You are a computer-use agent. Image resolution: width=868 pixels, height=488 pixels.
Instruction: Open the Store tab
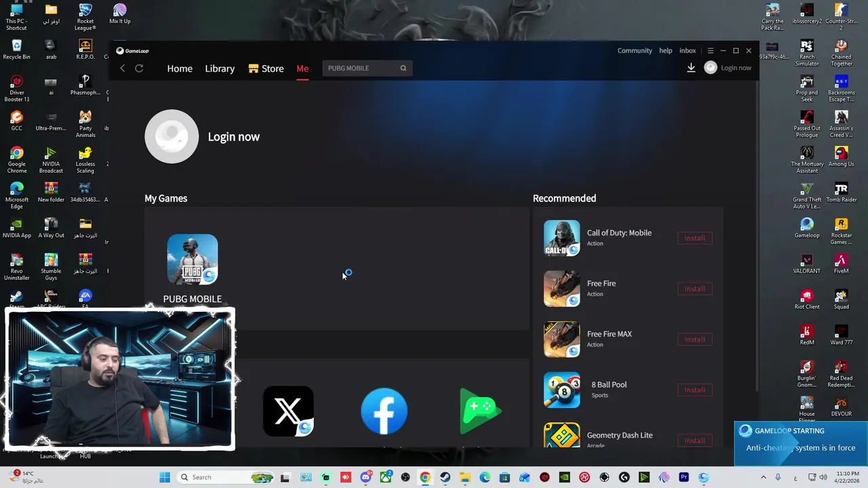pos(266,68)
